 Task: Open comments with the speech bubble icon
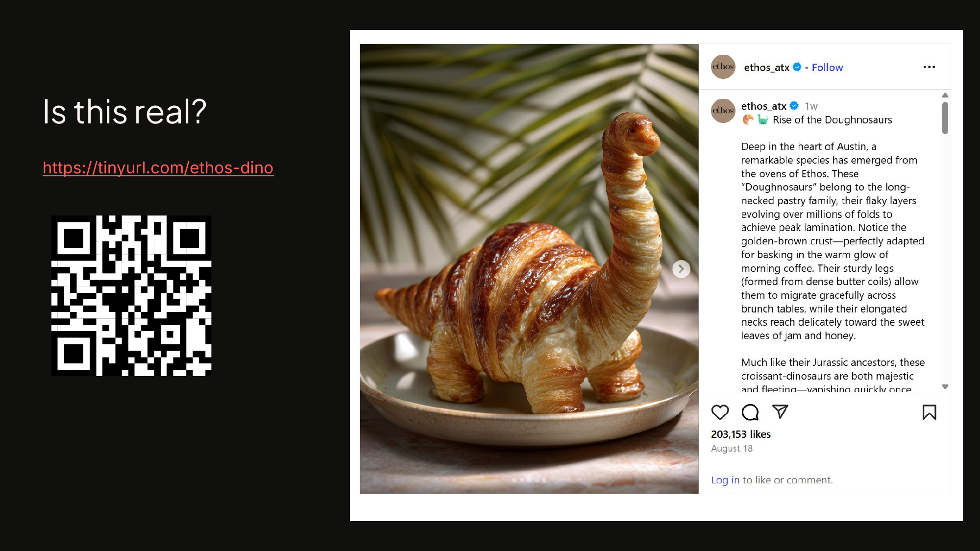[x=750, y=412]
